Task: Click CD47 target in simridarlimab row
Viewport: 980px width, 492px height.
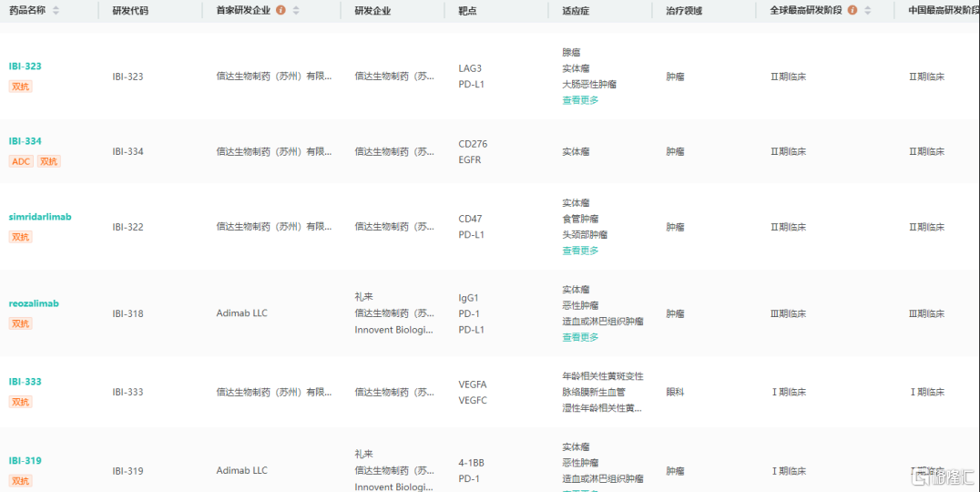Action: tap(470, 219)
